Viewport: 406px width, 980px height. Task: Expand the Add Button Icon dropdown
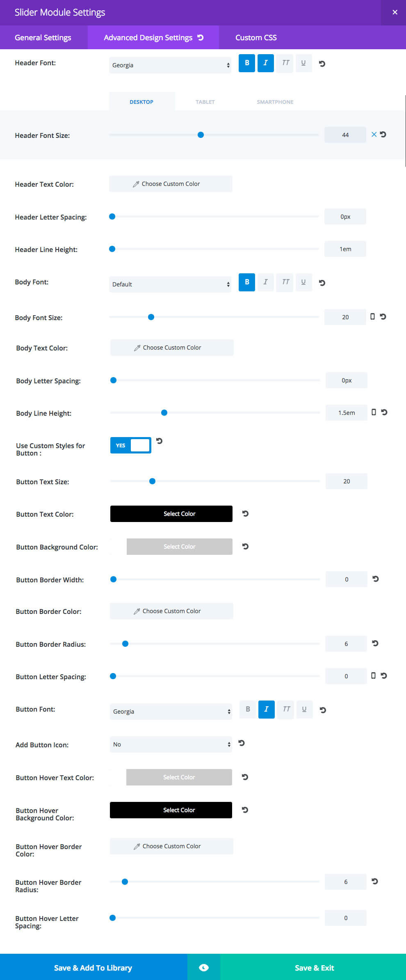click(171, 744)
